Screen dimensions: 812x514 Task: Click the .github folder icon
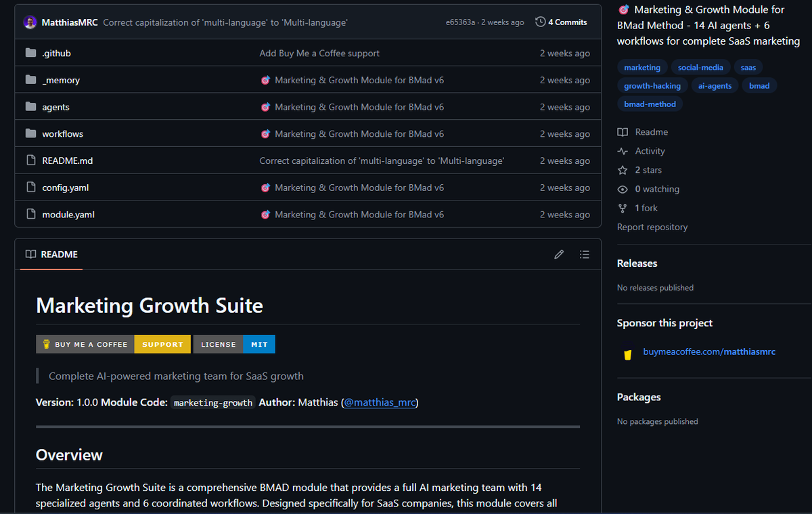[30, 53]
